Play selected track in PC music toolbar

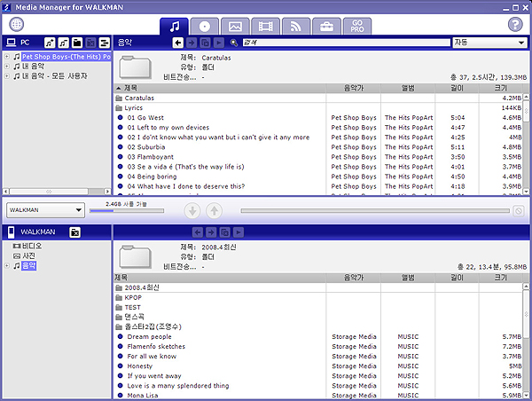click(x=219, y=43)
